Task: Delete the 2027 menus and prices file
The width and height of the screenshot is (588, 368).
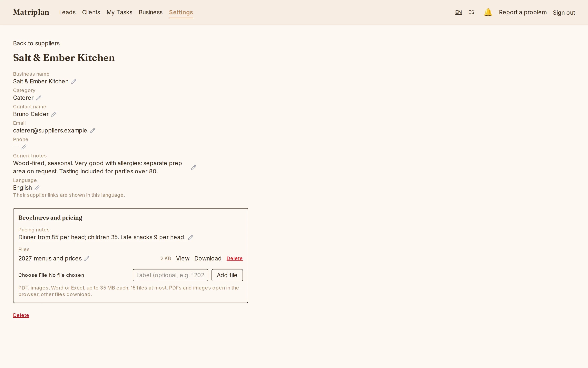Action: coord(234,258)
